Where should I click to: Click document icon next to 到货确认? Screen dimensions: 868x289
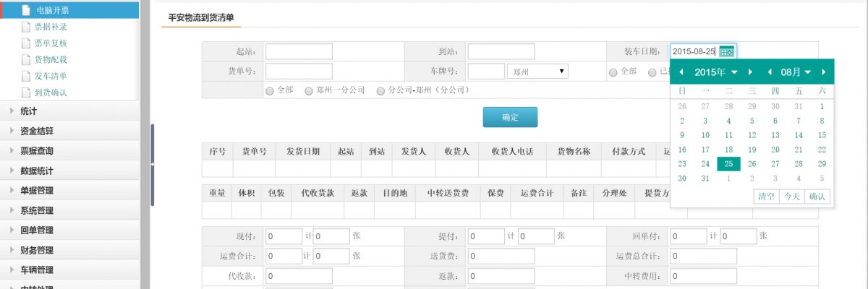[x=27, y=92]
